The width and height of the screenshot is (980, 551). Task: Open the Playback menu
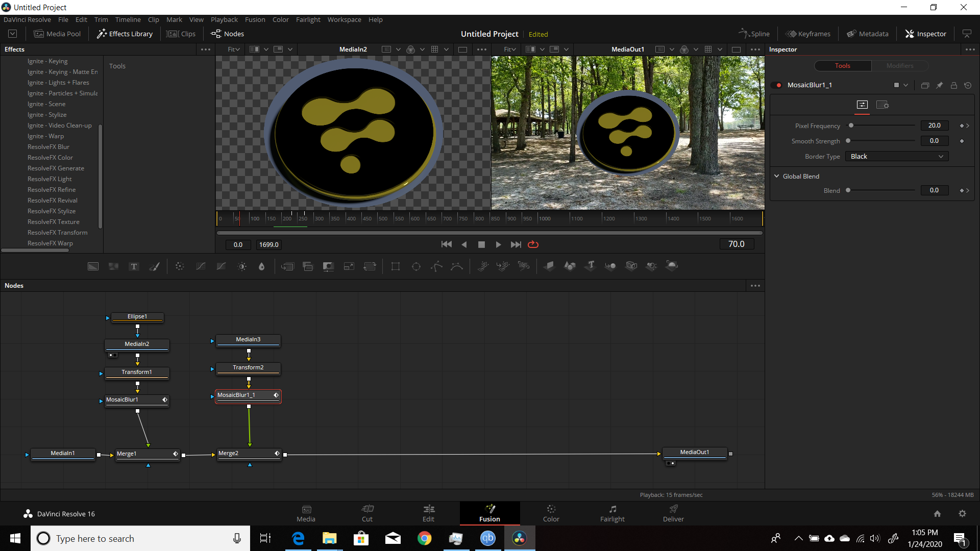pos(224,19)
